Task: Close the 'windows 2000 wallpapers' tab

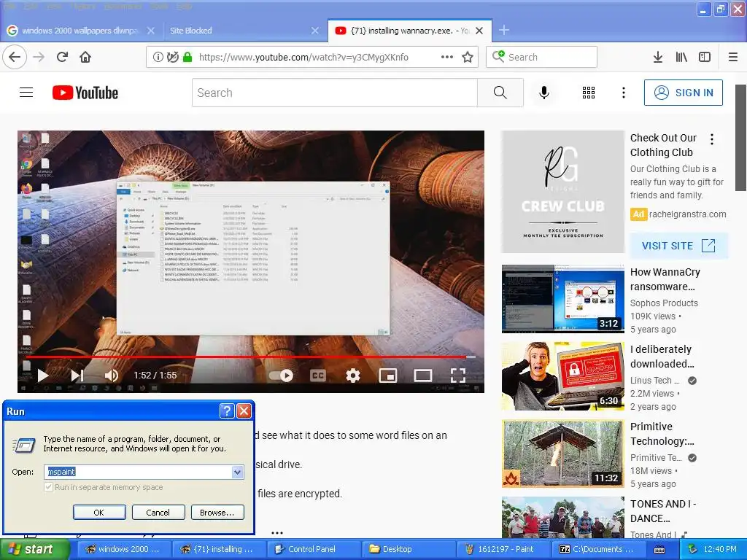Action: coord(150,31)
